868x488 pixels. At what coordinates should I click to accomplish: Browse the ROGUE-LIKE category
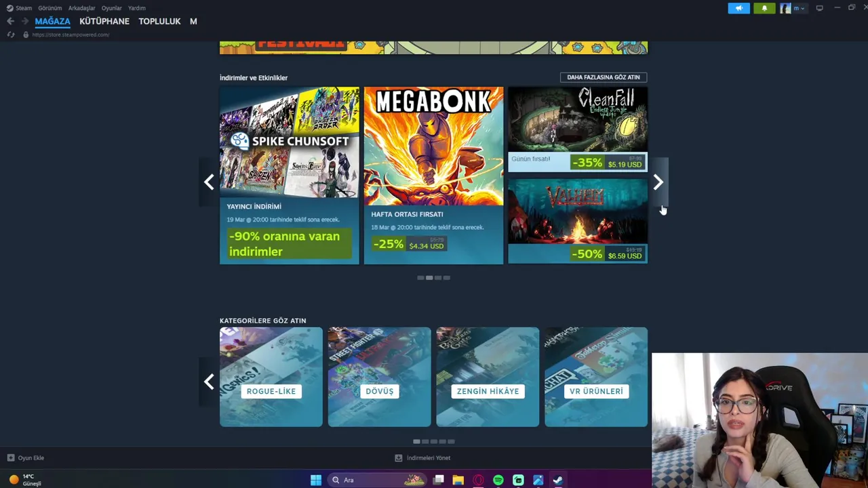[271, 377]
